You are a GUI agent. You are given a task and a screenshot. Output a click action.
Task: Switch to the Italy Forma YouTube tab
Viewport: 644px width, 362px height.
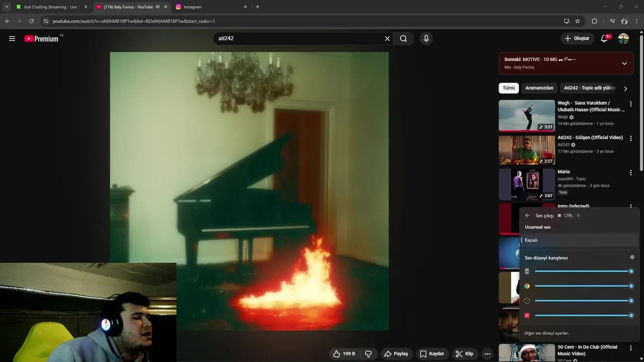(x=131, y=7)
